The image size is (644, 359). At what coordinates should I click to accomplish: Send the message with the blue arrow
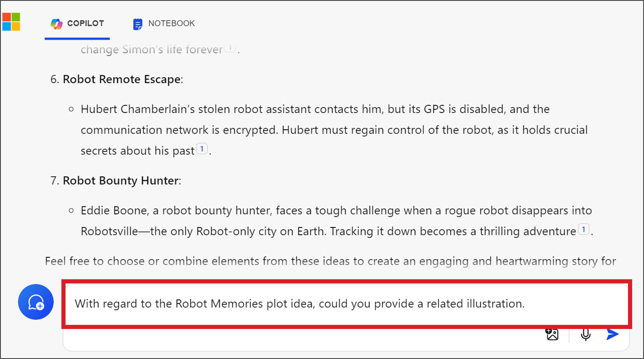612,334
